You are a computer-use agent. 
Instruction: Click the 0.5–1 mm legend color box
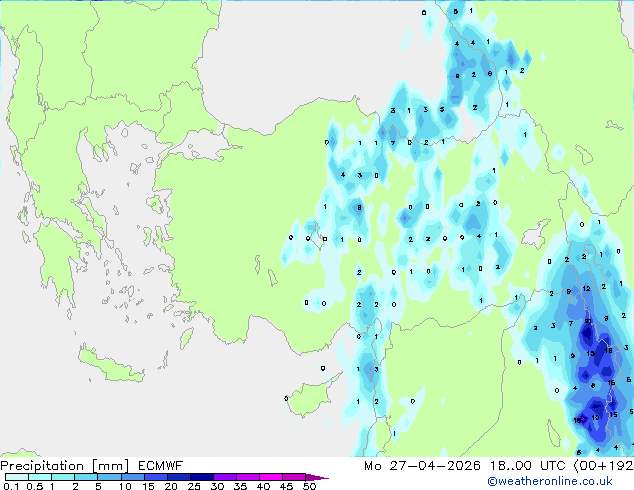[x=40, y=477]
